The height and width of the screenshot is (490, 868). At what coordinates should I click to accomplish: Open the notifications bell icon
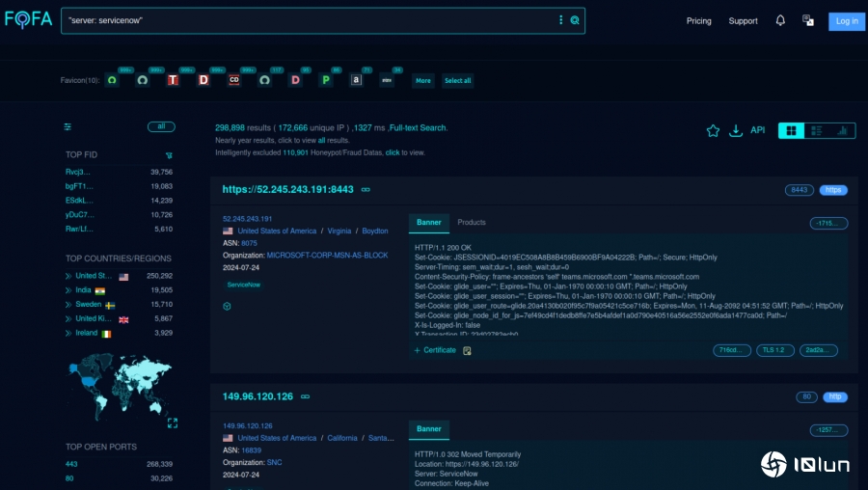tap(780, 20)
